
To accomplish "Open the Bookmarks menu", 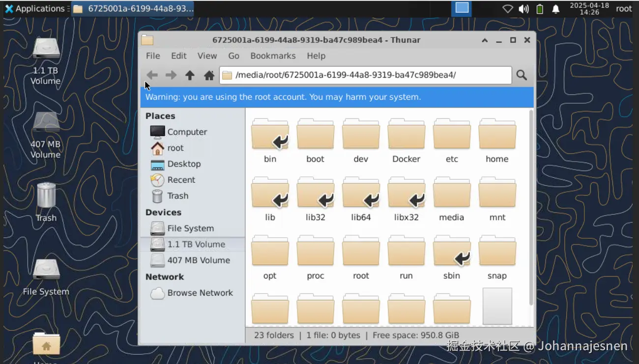I will click(273, 56).
